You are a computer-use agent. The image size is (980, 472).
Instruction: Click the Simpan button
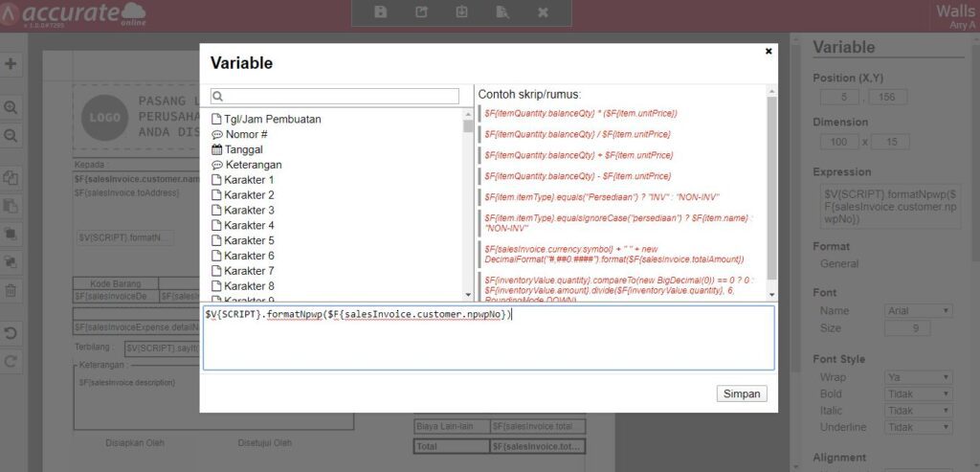pyautogui.click(x=742, y=393)
